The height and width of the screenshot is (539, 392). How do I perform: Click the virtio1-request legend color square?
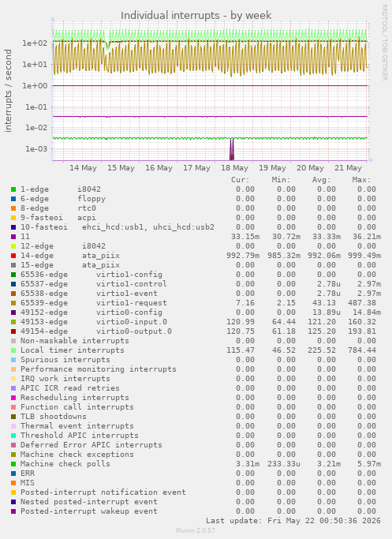coord(13,303)
